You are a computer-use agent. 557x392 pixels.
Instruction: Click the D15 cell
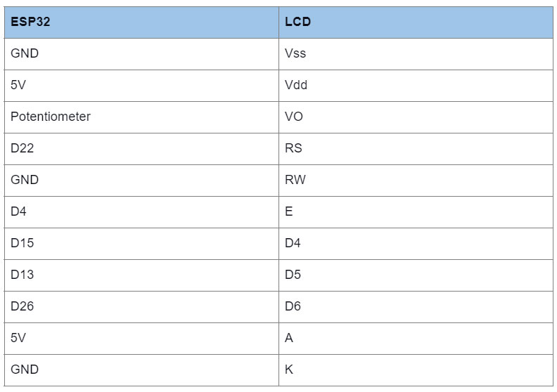click(141, 243)
